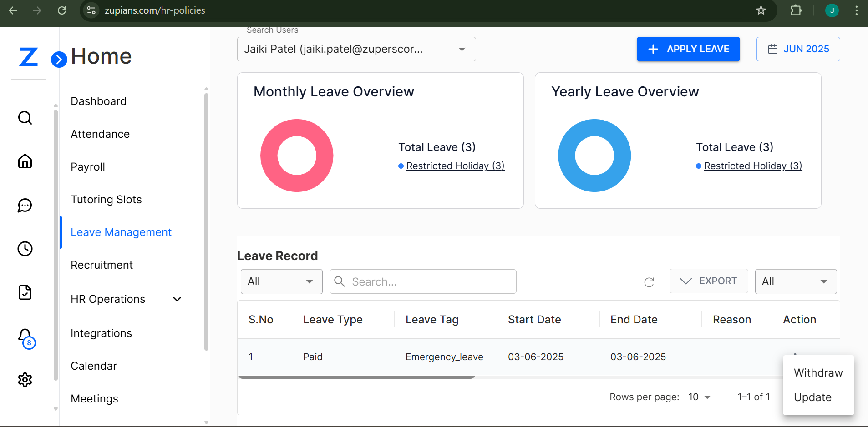Open the chat messages icon
Image resolution: width=868 pixels, height=427 pixels.
pos(25,205)
